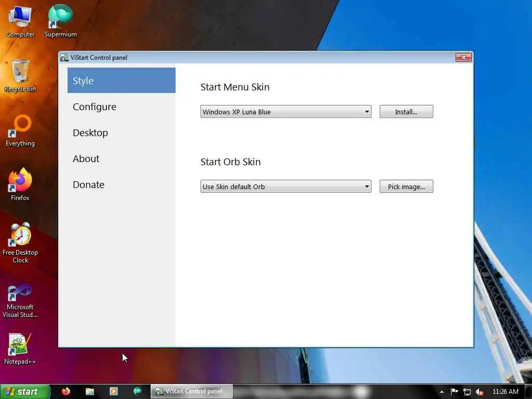Select the Firefox desktop shortcut

point(20,184)
